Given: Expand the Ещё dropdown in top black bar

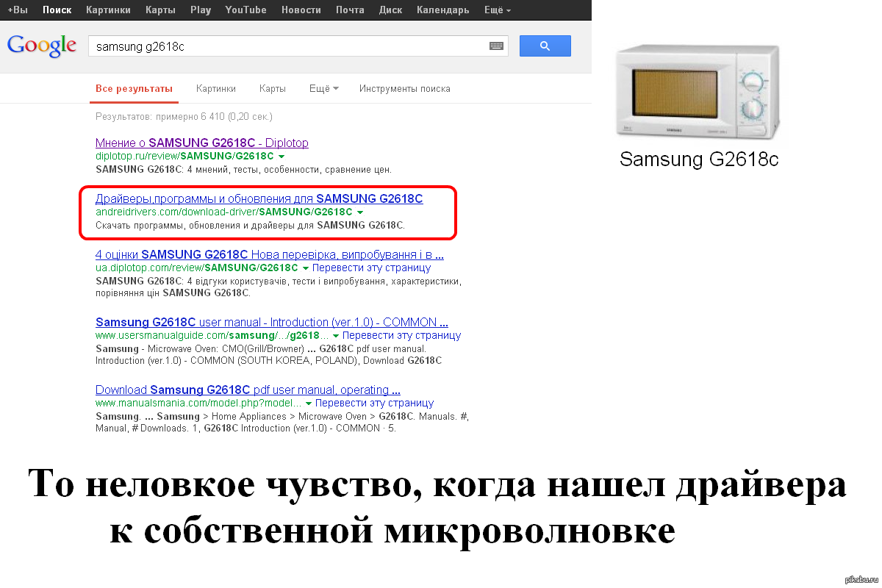Looking at the screenshot, I should [x=498, y=10].
